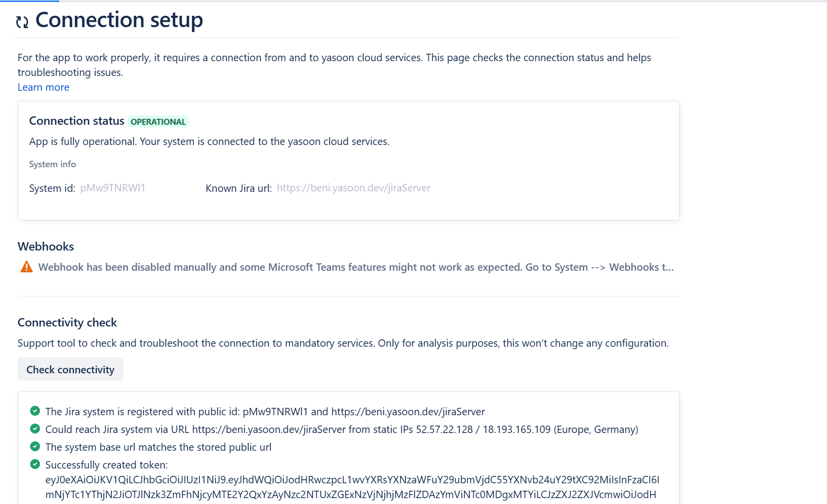
Task: Click green check icon for static IPs reachability
Action: (35, 429)
